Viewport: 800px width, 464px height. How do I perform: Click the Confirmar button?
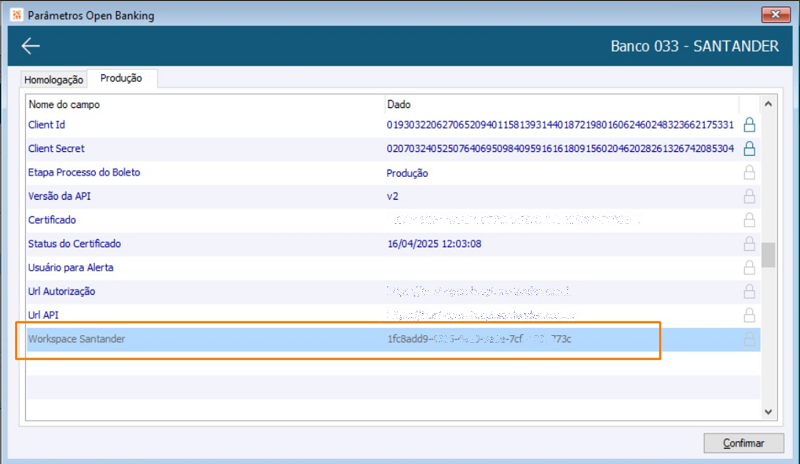(x=743, y=443)
